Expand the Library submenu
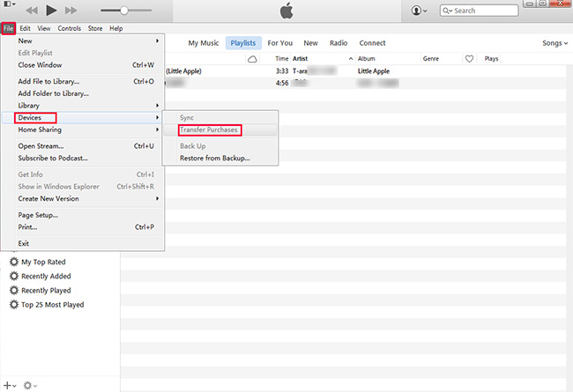The width and height of the screenshot is (573, 392). pos(89,106)
